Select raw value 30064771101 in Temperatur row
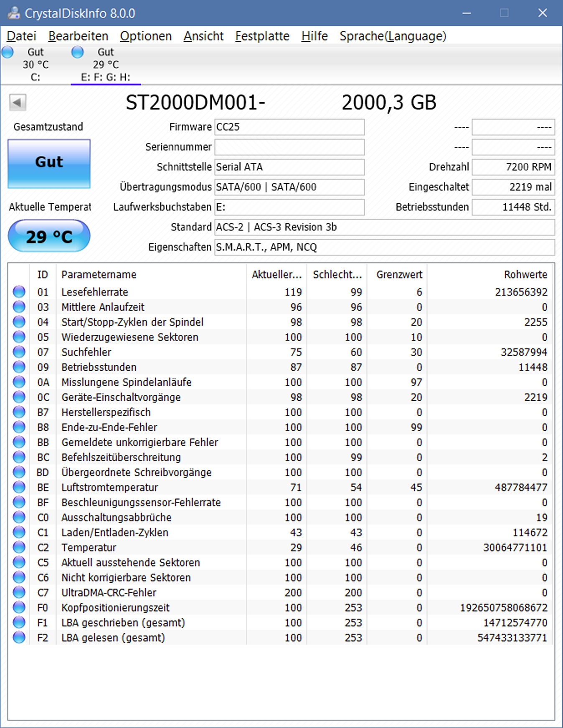This screenshot has height=728, width=563. point(515,547)
